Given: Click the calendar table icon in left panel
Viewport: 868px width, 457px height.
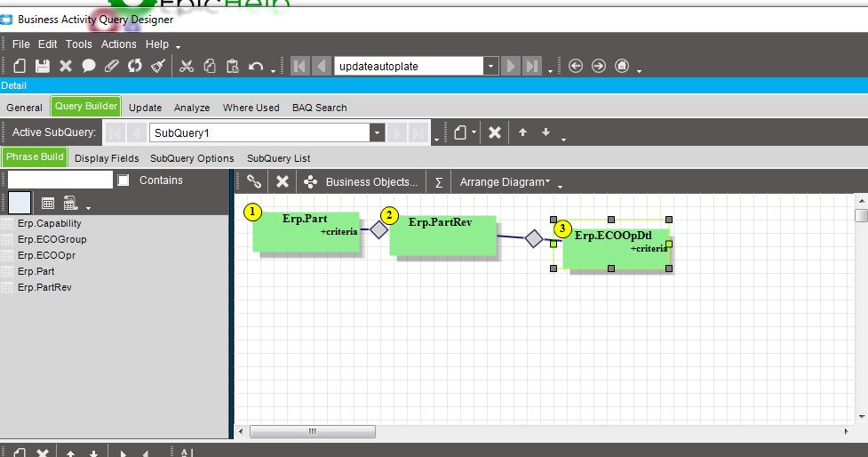Looking at the screenshot, I should pos(48,204).
